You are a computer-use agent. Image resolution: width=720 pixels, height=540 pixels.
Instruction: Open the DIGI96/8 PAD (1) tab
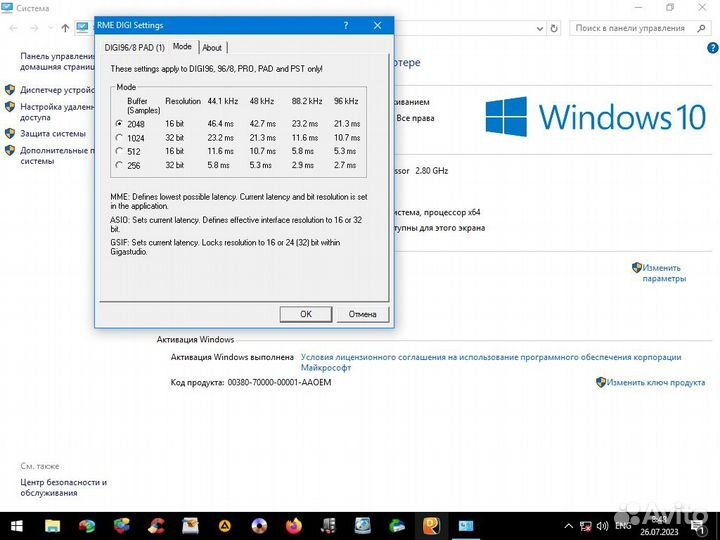pyautogui.click(x=134, y=47)
